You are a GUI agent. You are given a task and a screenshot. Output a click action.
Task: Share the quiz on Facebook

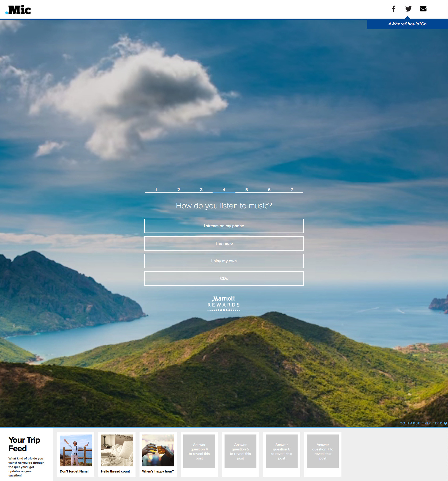pyautogui.click(x=393, y=9)
